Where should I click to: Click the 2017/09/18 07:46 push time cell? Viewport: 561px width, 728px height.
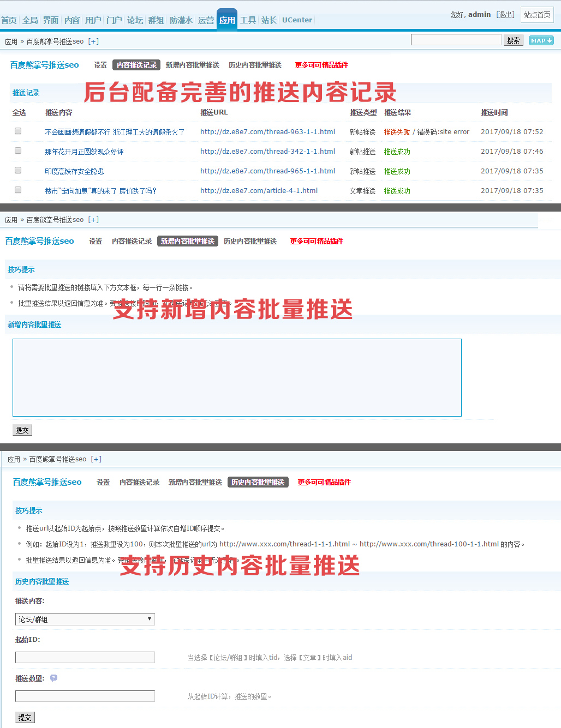[x=512, y=151]
